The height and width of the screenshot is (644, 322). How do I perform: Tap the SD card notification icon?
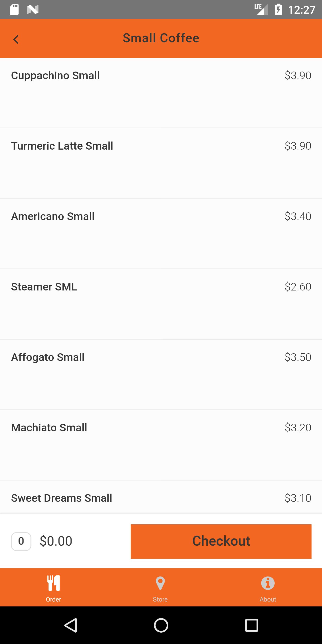coord(14,9)
